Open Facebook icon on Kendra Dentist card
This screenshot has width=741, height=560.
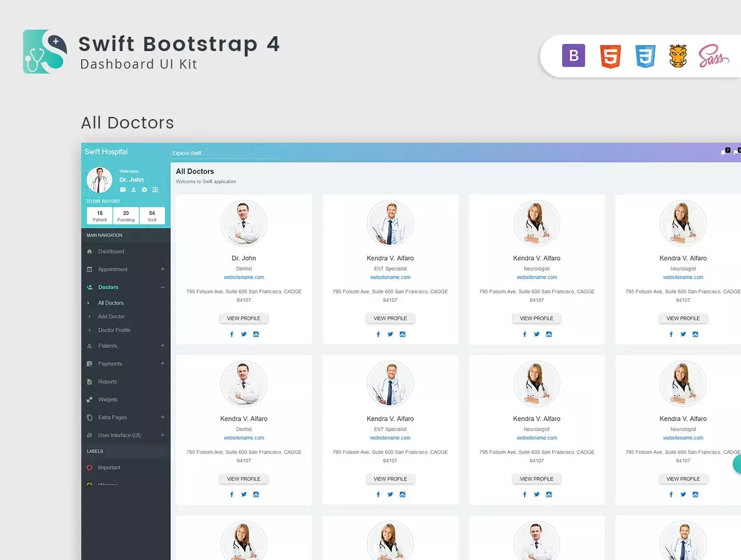click(x=232, y=495)
